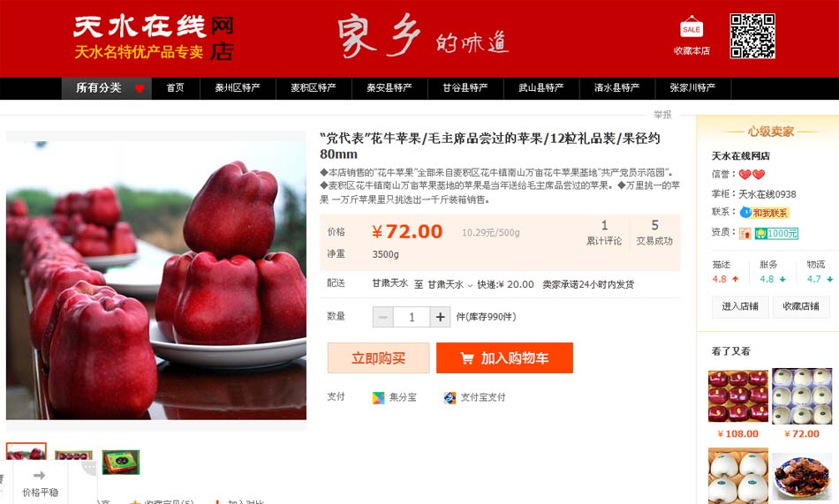Screen dimensions: 839x504
Task: Click the red hearts seller credit rating
Action: [x=752, y=175]
